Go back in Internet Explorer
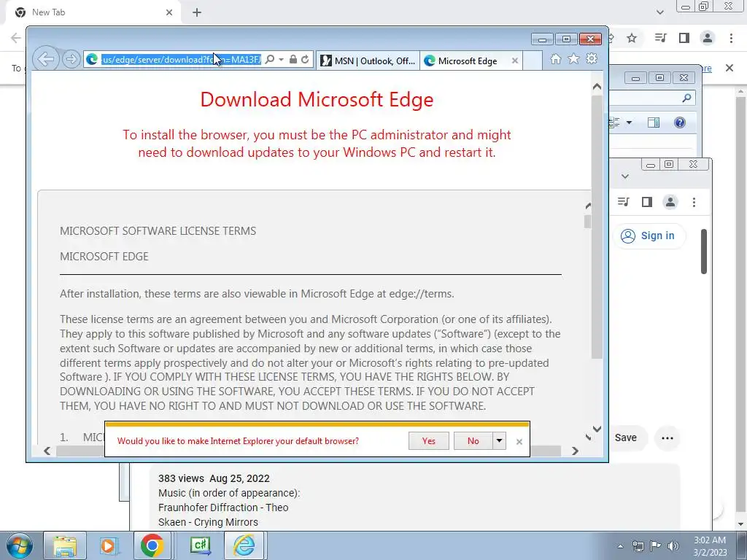 tap(46, 59)
